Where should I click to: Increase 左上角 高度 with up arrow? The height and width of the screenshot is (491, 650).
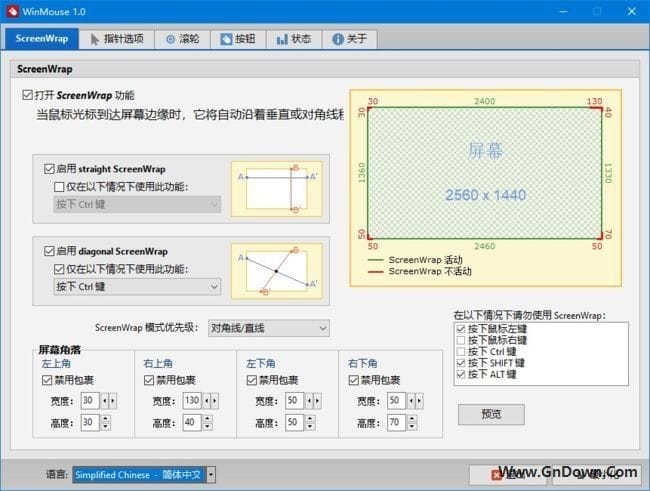105,418
